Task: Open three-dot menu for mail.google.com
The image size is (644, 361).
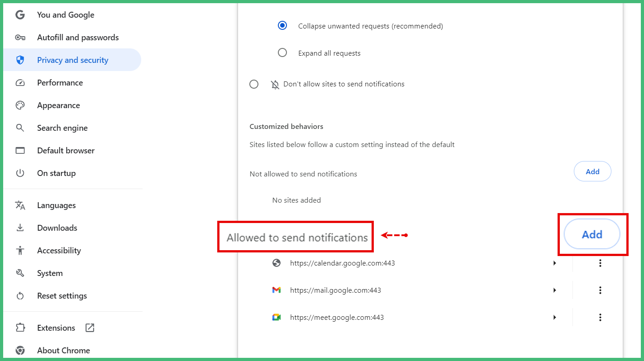Action: coord(600,290)
